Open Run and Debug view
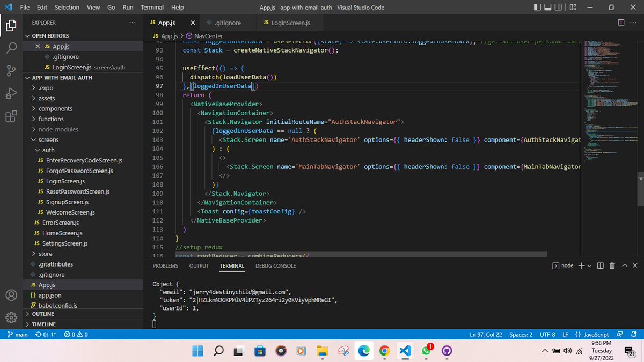Image resolution: width=644 pixels, height=362 pixels. coord(12,94)
